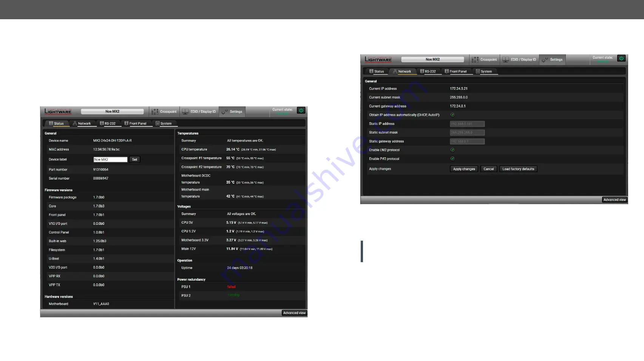Toggle Enable LW2 protocol checkbox
The image size is (644, 361).
[x=452, y=150]
